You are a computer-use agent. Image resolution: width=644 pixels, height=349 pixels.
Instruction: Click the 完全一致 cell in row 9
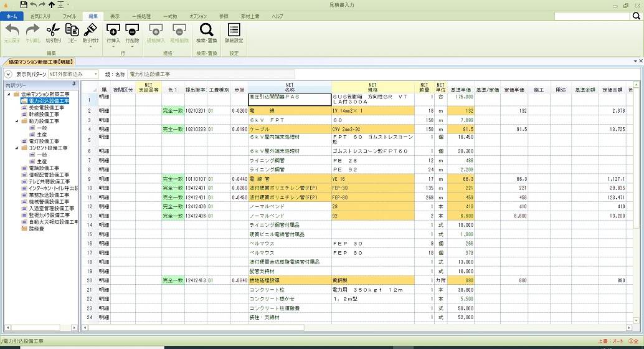pyautogui.click(x=173, y=179)
